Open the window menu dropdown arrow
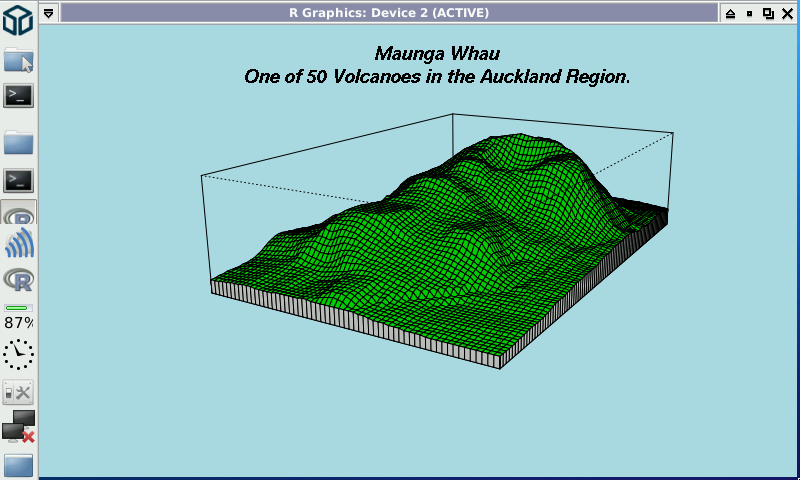This screenshot has width=800, height=480. click(x=48, y=13)
